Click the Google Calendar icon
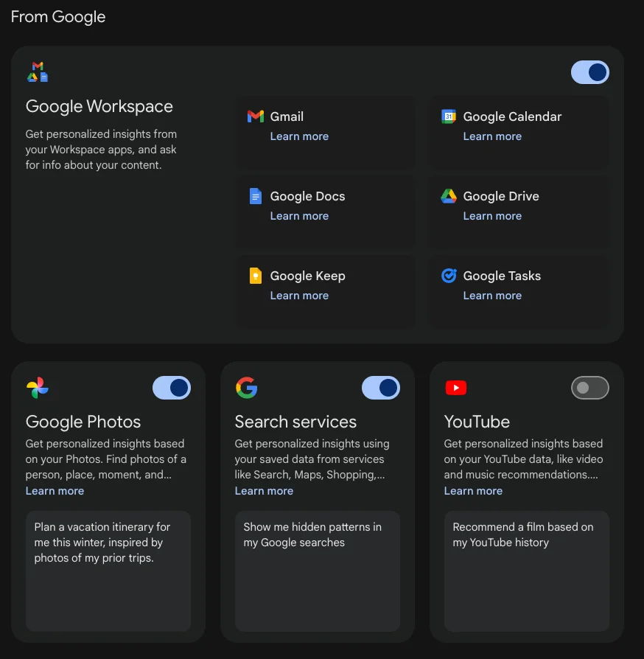644x659 pixels. (x=449, y=116)
